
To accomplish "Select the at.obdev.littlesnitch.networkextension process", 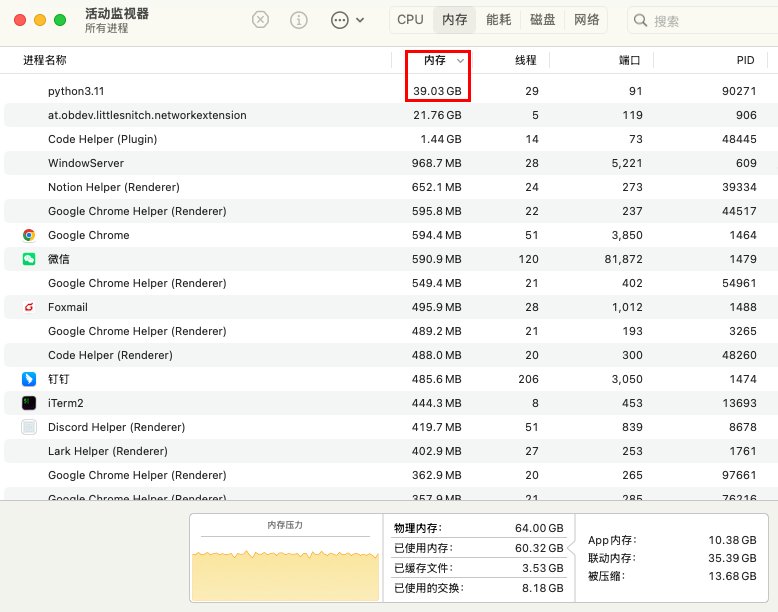I will 389,115.
